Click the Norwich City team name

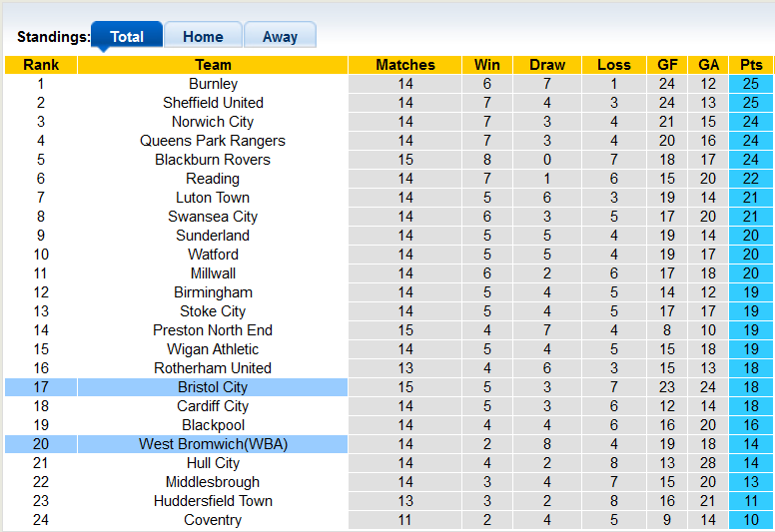pos(213,122)
